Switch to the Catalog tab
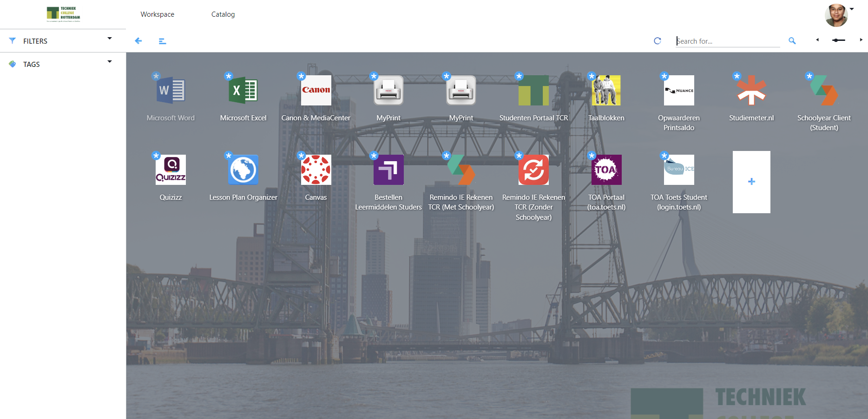This screenshot has width=868, height=419. (223, 14)
